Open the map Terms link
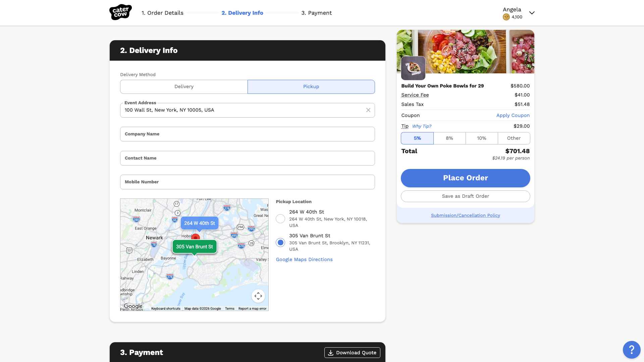Screen dimensions: 644x362 230,309
